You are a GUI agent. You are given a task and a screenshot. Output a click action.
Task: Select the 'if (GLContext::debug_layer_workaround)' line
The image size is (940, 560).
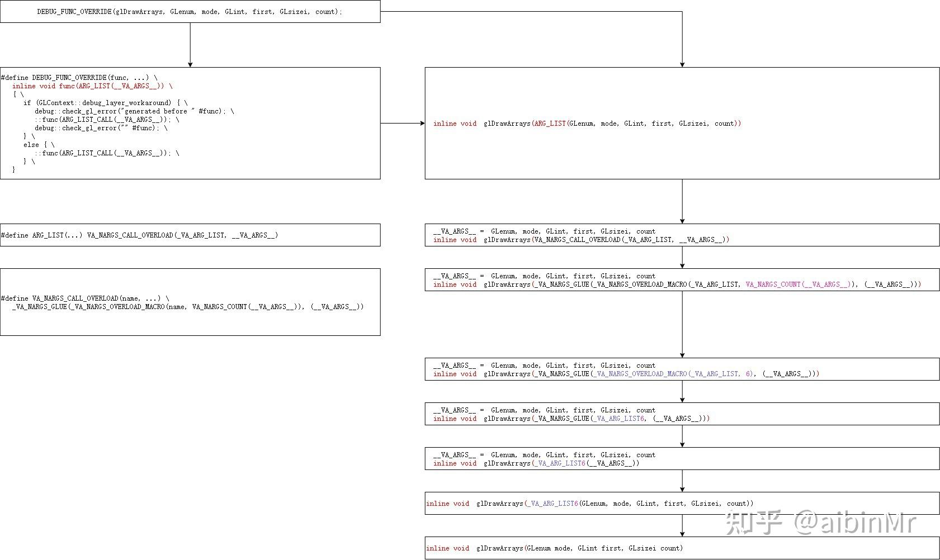(106, 103)
